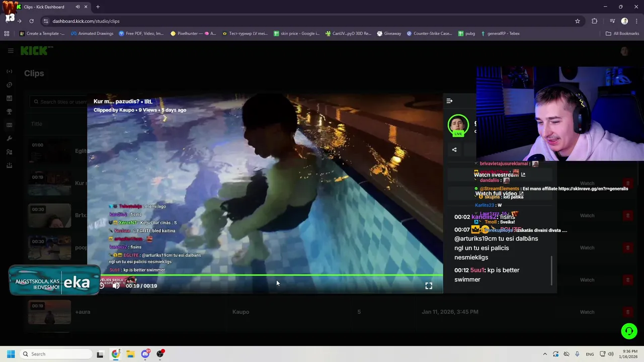Open the link sidebar icon
Image resolution: width=644 pixels, height=362 pixels.
pos(9,85)
